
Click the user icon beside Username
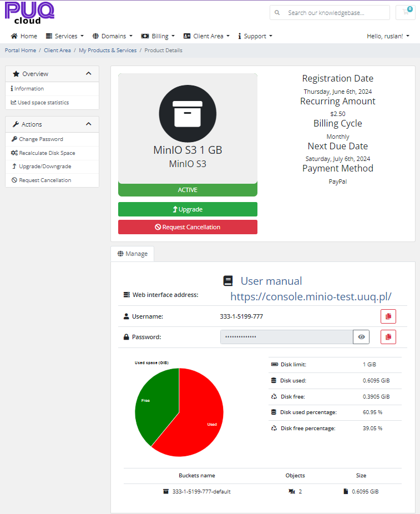coord(126,316)
